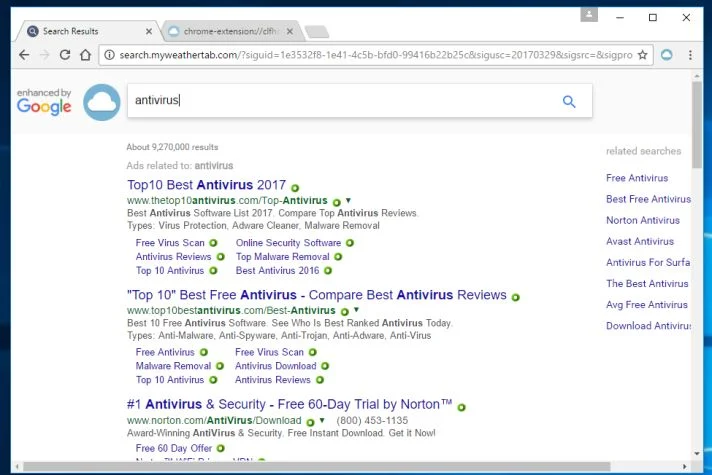Click green icon after "Top 10" Best Free Antivirus title

pyautogui.click(x=515, y=297)
